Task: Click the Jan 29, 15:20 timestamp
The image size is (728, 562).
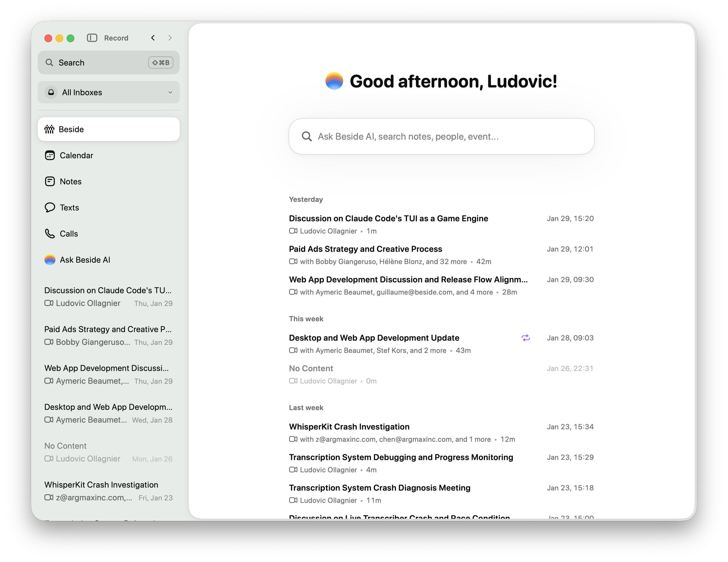Action: click(570, 219)
